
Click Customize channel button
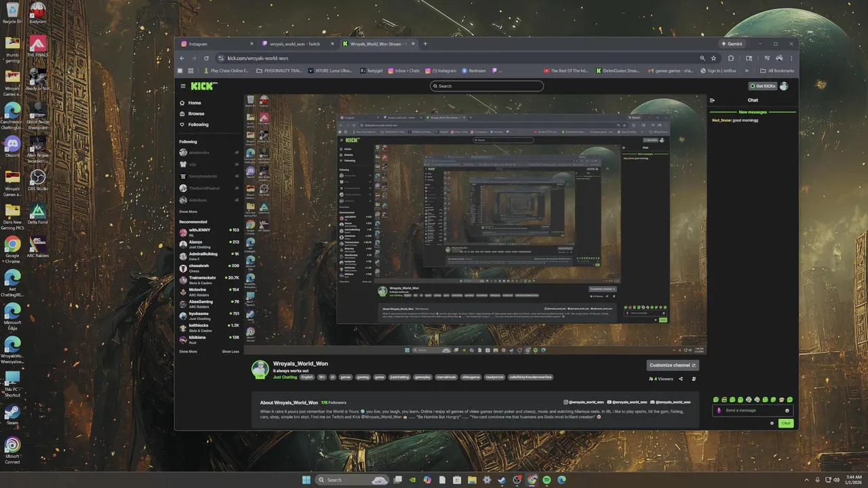(x=672, y=365)
